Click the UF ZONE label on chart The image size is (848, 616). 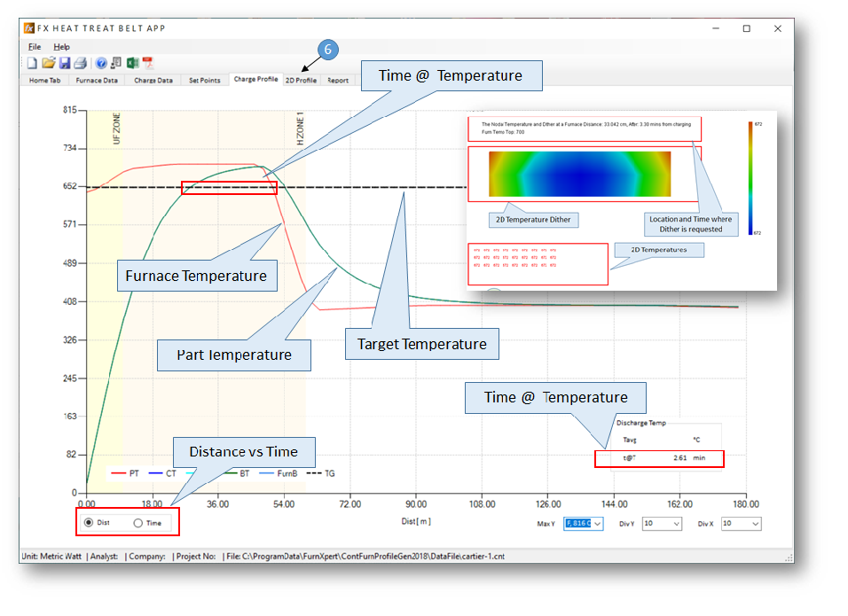(x=116, y=129)
